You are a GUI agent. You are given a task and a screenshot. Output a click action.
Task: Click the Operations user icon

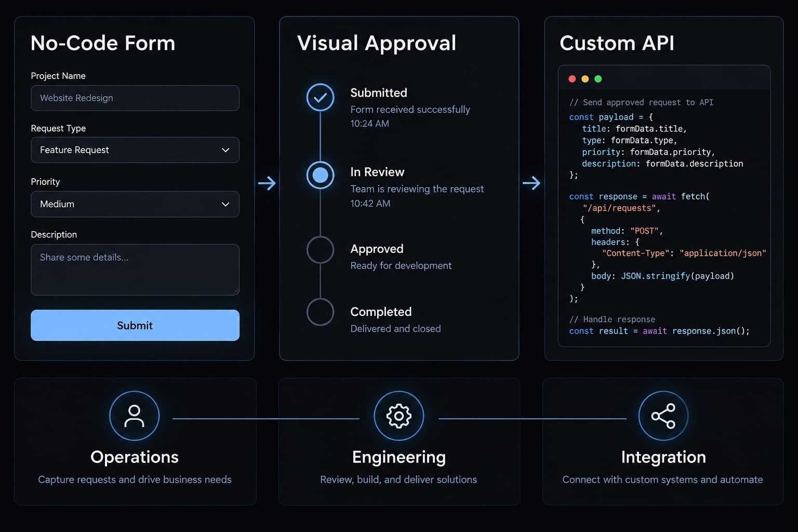[134, 416]
